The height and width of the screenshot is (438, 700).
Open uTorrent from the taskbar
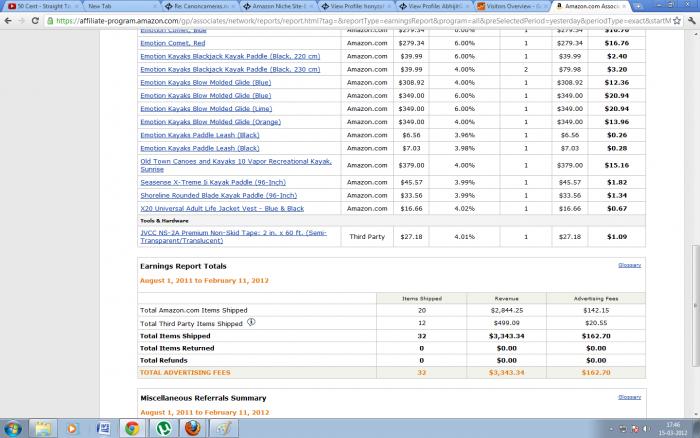point(163,429)
